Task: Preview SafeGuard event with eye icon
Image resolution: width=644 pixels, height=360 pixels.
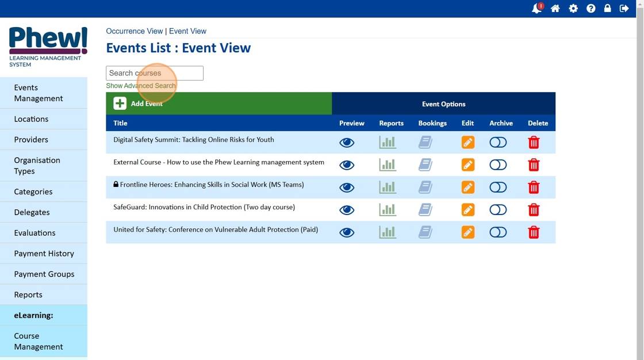Action: coord(347,210)
